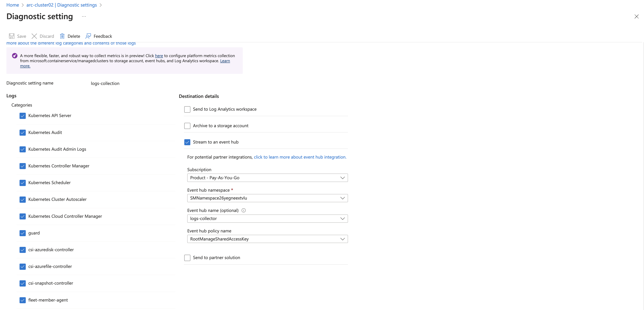Check Archive to a storage account

(187, 126)
